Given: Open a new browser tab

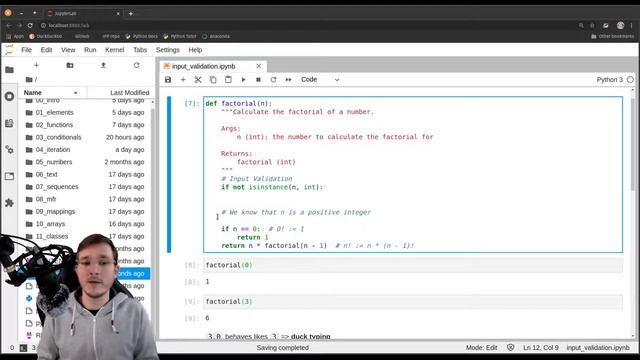Looking at the screenshot, I should pyautogui.click(x=131, y=13).
